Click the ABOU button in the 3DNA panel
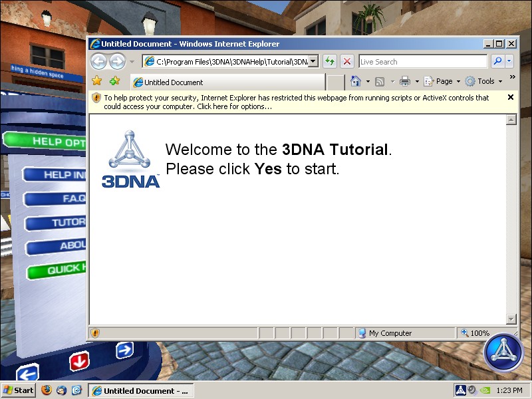532x399 pixels. click(56, 246)
